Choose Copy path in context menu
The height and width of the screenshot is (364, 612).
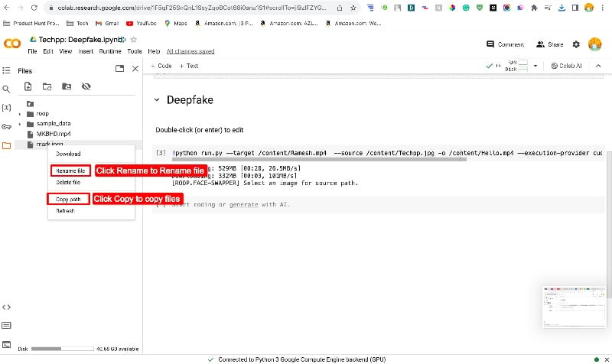coord(68,199)
